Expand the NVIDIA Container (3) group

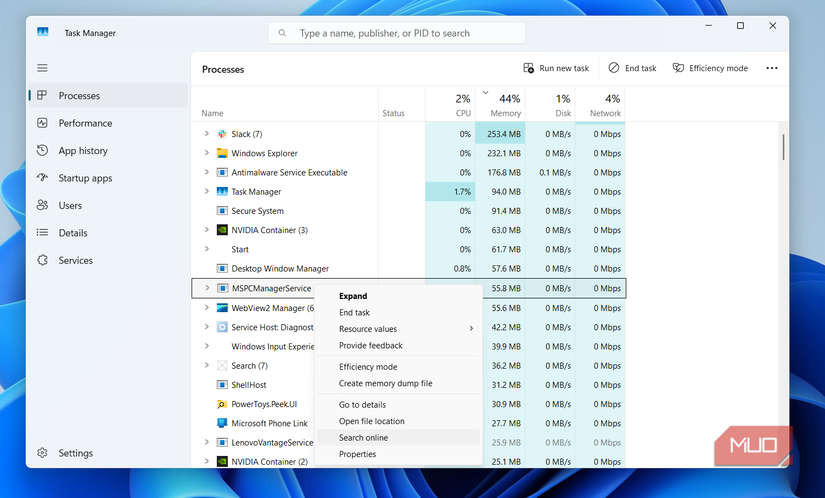[x=207, y=230]
